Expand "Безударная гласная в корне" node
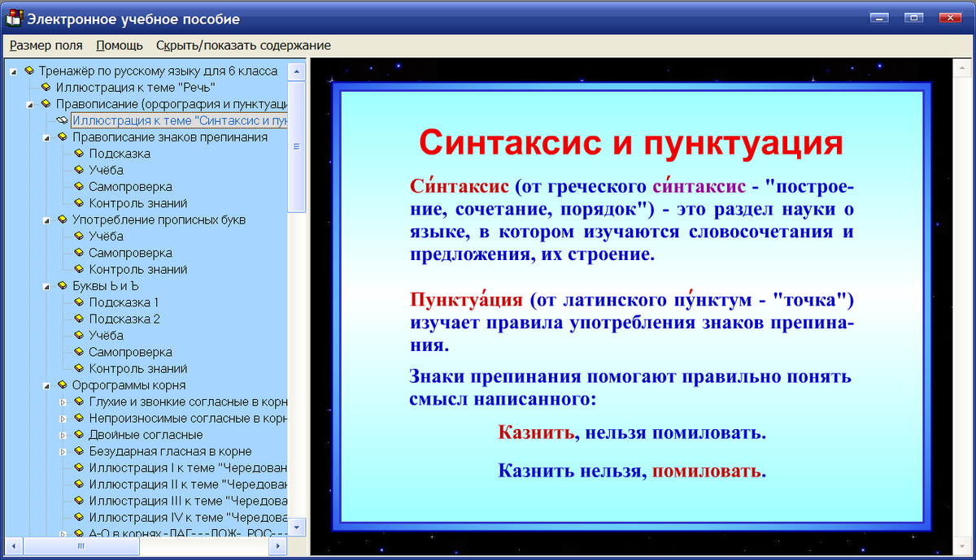The height and width of the screenshot is (560, 976). [63, 451]
